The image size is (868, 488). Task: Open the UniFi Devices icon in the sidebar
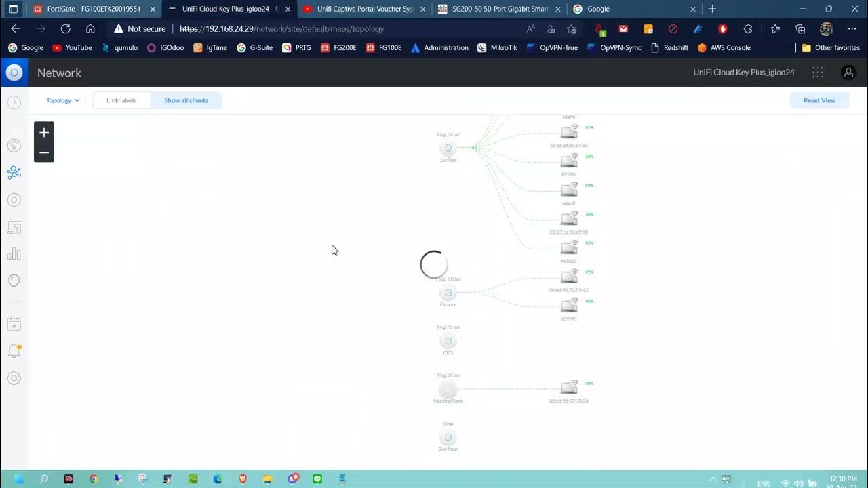(14, 200)
